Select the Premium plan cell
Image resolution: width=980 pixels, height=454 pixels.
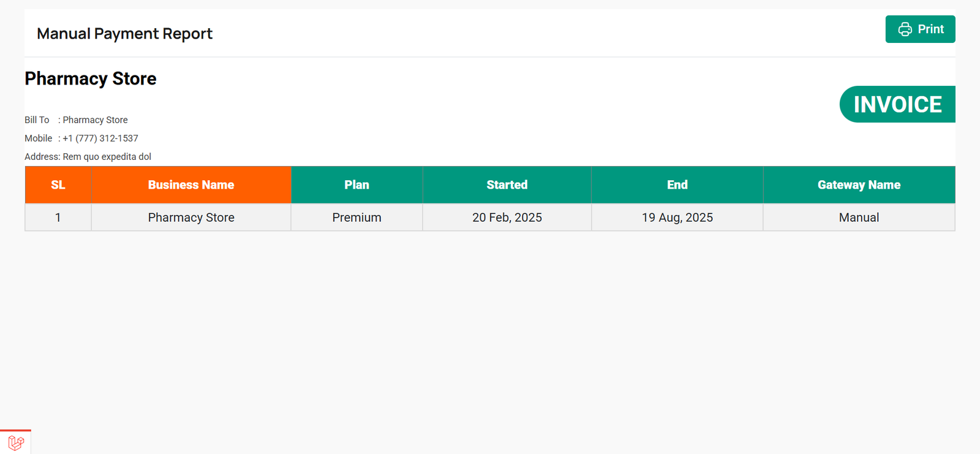pos(356,218)
